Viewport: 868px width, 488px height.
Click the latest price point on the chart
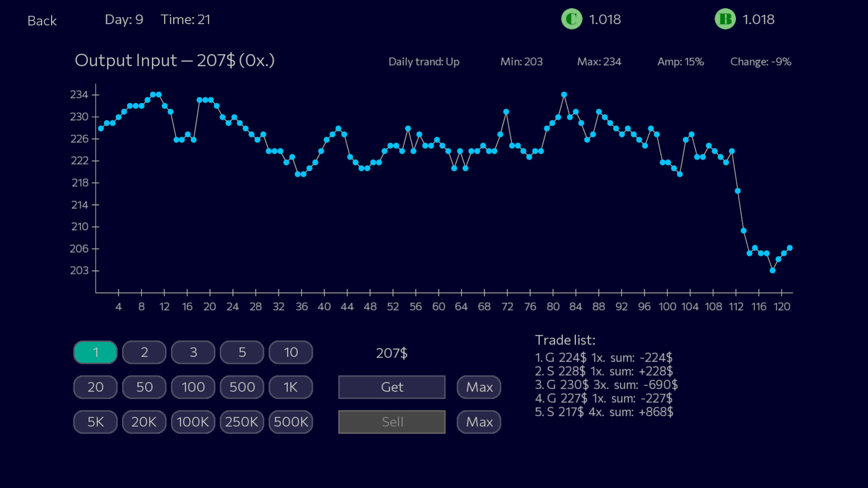tap(789, 247)
